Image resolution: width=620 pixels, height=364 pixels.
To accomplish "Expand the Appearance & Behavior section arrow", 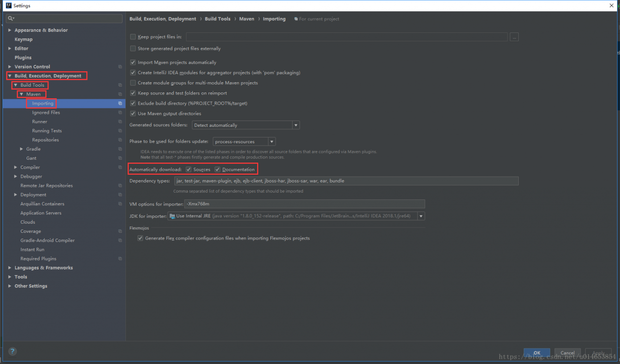I will pos(10,30).
